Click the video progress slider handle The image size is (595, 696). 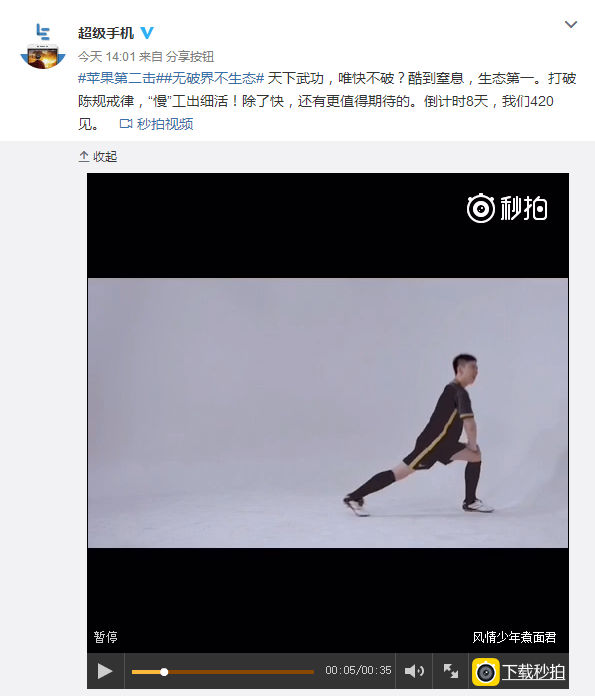pyautogui.click(x=164, y=672)
